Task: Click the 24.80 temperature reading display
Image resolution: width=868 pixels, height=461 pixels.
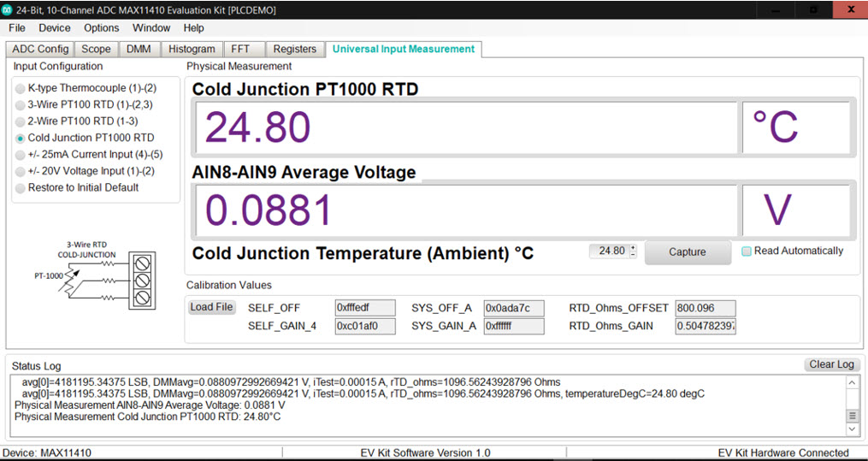Action: pos(465,127)
